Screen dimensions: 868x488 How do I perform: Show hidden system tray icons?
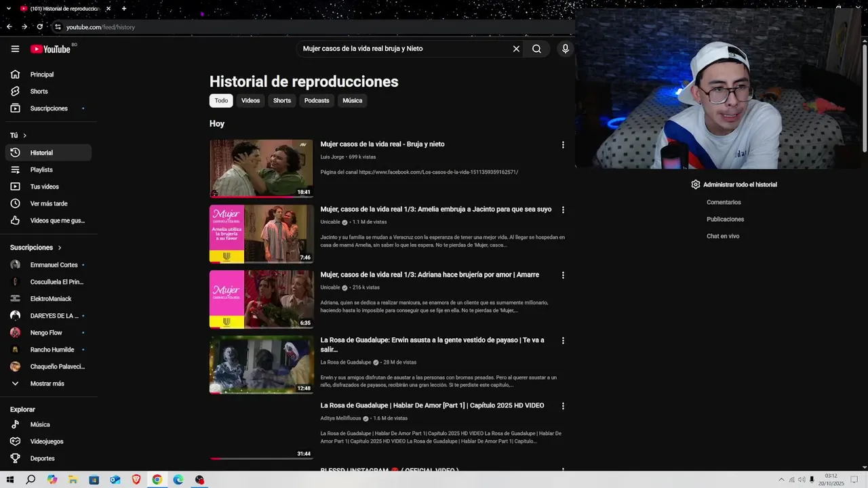781,480
